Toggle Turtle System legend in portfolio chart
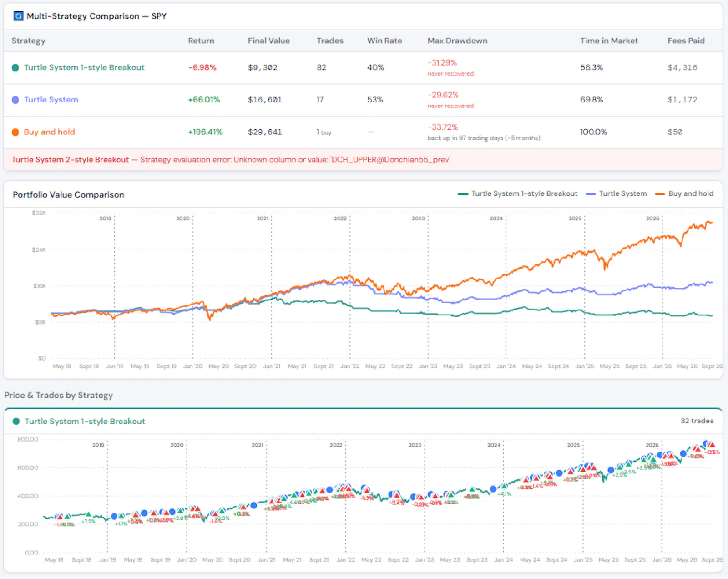728x579 pixels. [617, 194]
